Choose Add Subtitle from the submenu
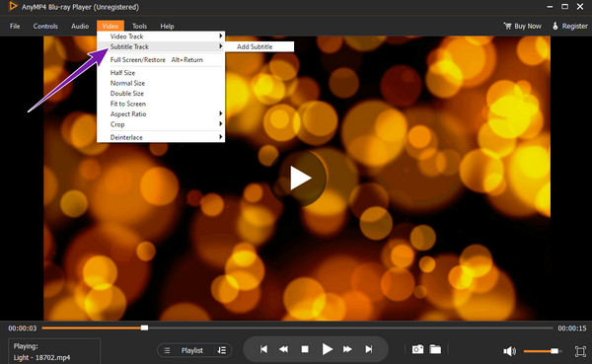 pos(259,46)
